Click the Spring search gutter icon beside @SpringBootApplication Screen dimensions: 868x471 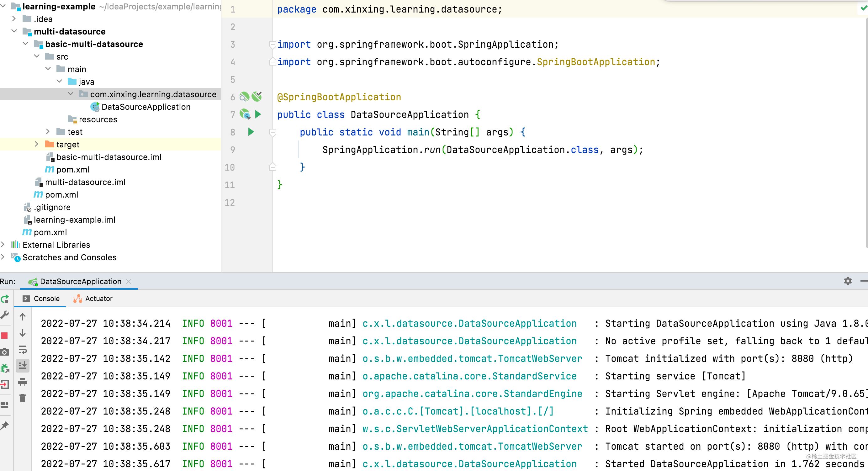[x=244, y=97]
